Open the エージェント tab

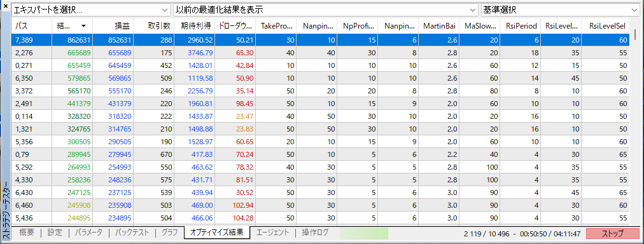pos(273,233)
